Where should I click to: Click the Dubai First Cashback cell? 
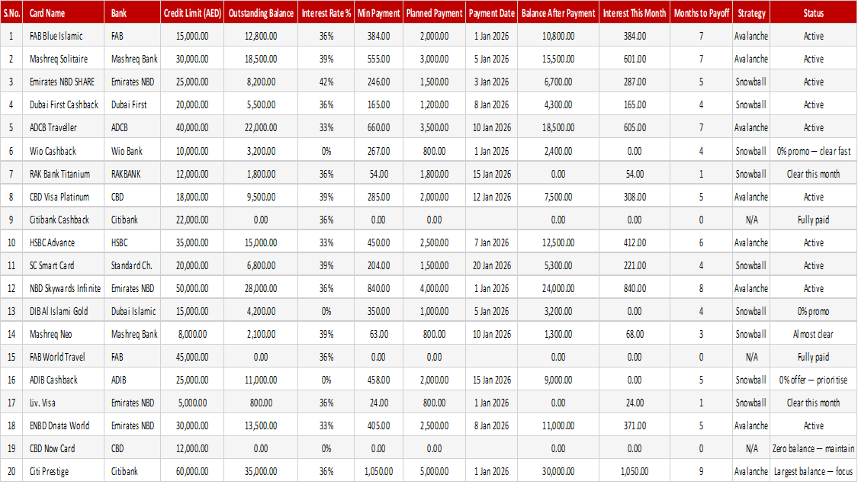[63, 105]
